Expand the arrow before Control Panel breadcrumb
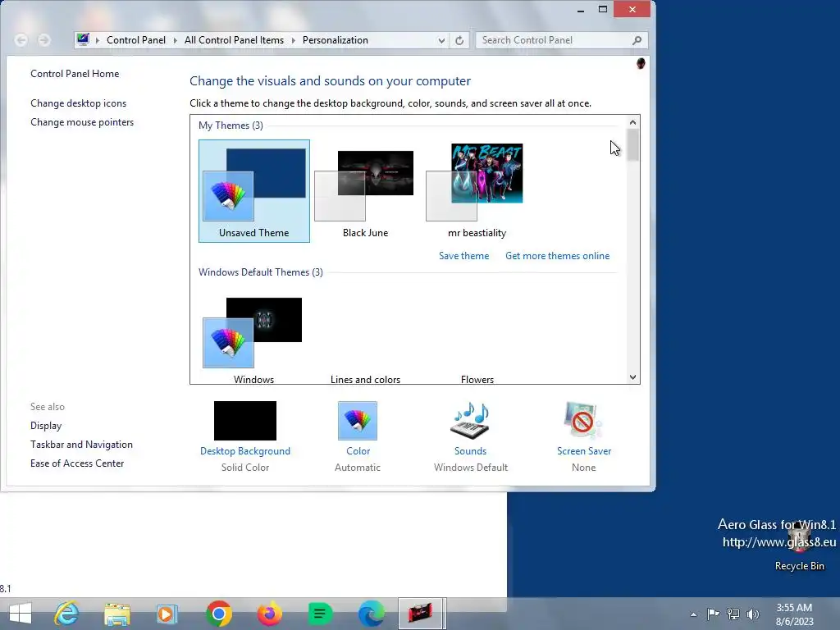The height and width of the screenshot is (630, 840). [98, 40]
